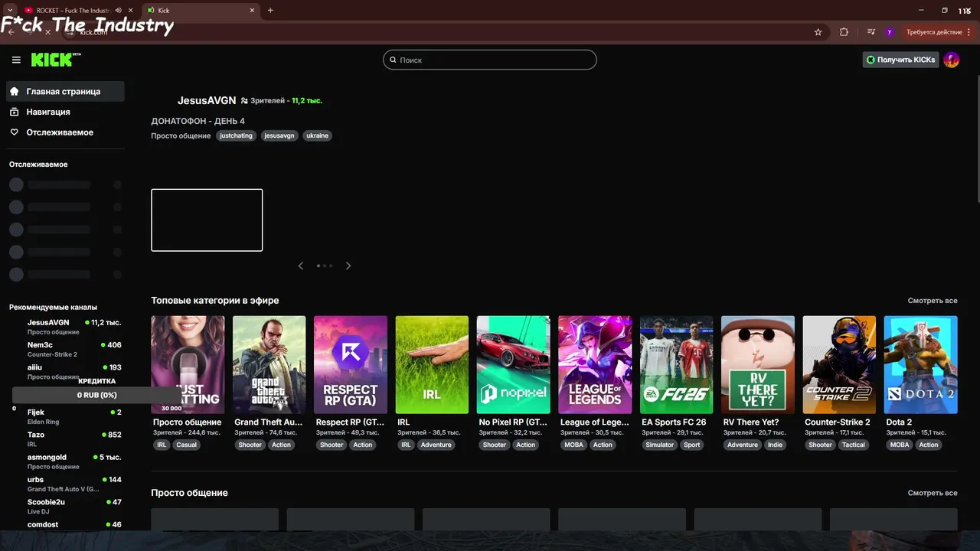This screenshot has width=980, height=551.
Task: Focus the Поиск search field
Action: point(490,60)
